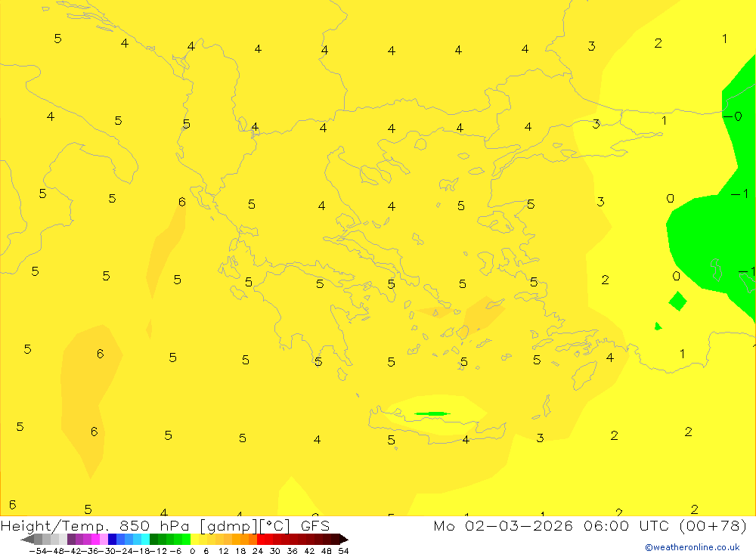The height and width of the screenshot is (554, 756).
Task: Click the Height/Temp. 850 hPa GFS chart title
Action: pyautogui.click(x=165, y=525)
